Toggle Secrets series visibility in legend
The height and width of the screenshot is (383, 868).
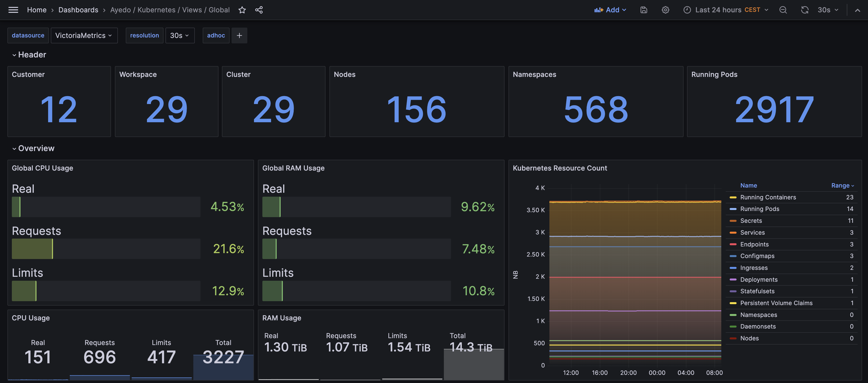tap(751, 221)
